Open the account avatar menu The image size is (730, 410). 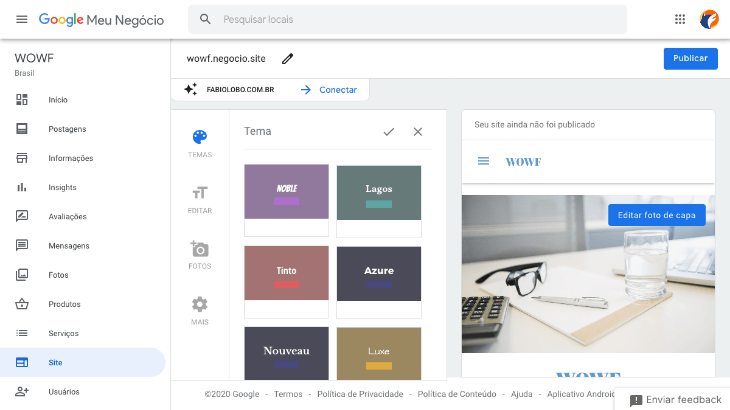click(709, 20)
